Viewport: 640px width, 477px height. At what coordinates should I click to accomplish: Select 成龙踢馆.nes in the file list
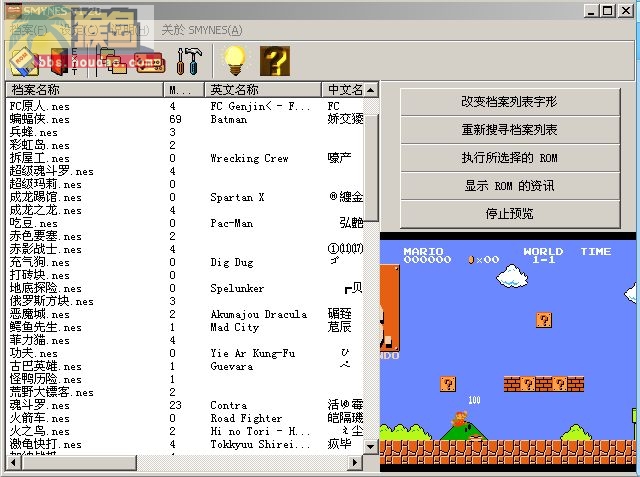coord(46,197)
